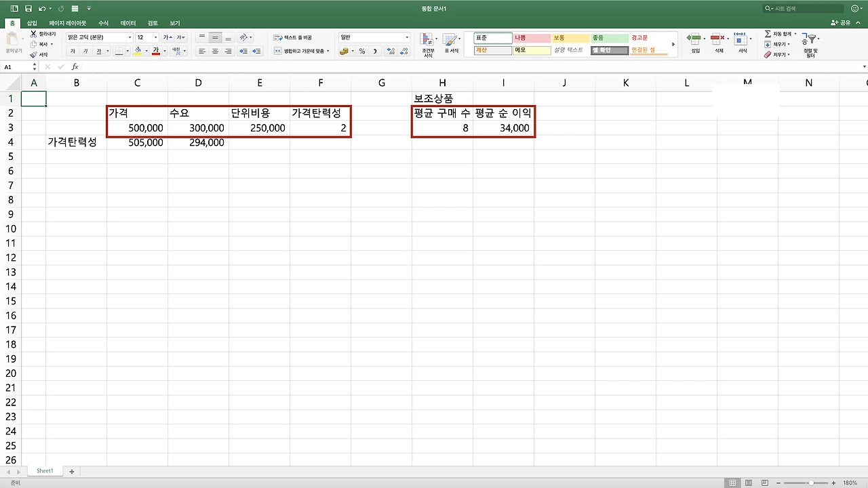Image resolution: width=868 pixels, height=488 pixels.
Task: Decrease decimal places
Action: pyautogui.click(x=404, y=51)
